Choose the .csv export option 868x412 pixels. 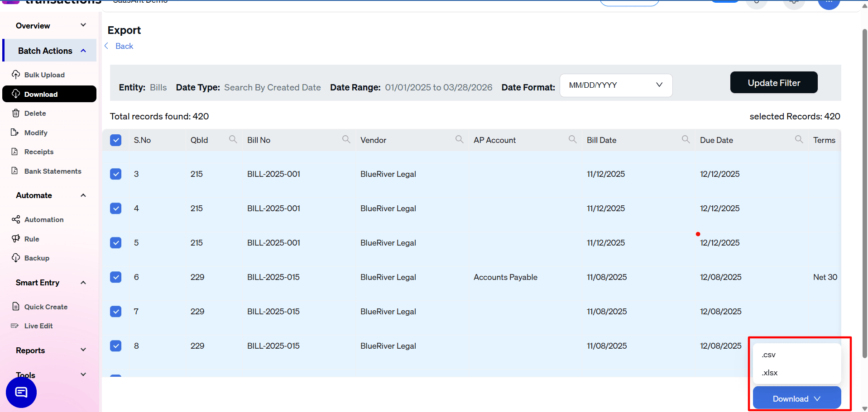pyautogui.click(x=768, y=355)
